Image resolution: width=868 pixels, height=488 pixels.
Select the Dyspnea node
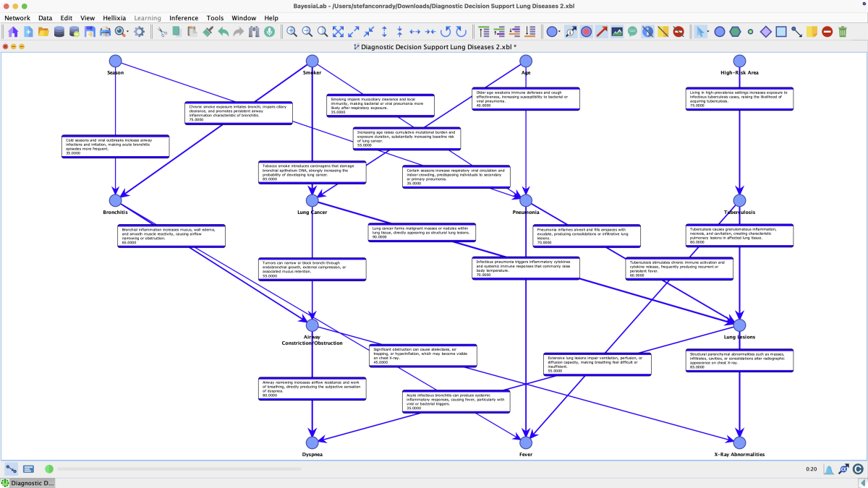point(312,442)
